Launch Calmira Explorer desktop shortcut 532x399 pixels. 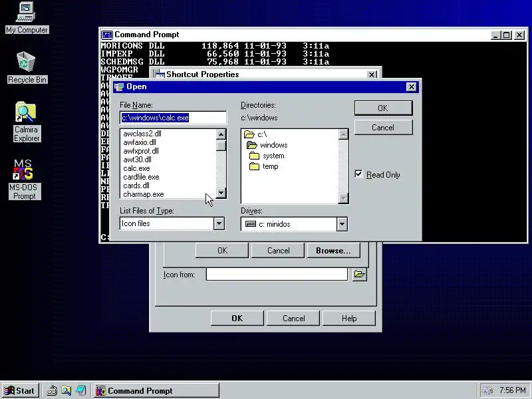click(27, 122)
